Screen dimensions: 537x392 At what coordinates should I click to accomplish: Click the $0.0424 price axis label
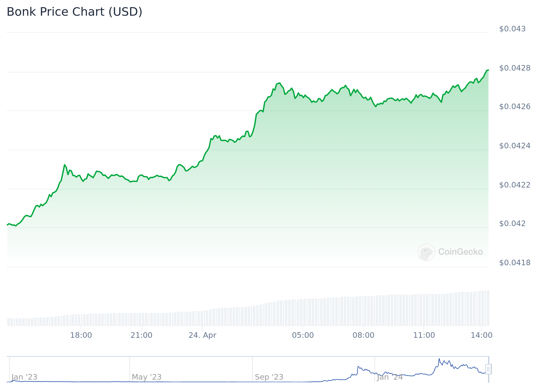(514, 146)
